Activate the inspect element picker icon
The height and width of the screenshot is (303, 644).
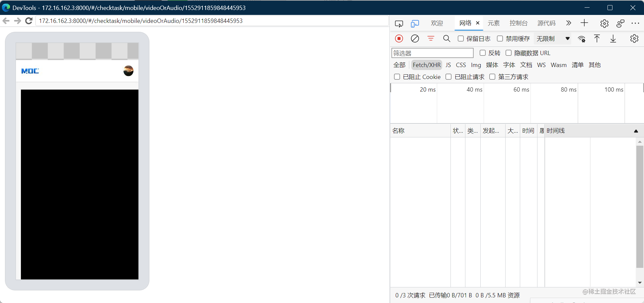[x=399, y=24]
